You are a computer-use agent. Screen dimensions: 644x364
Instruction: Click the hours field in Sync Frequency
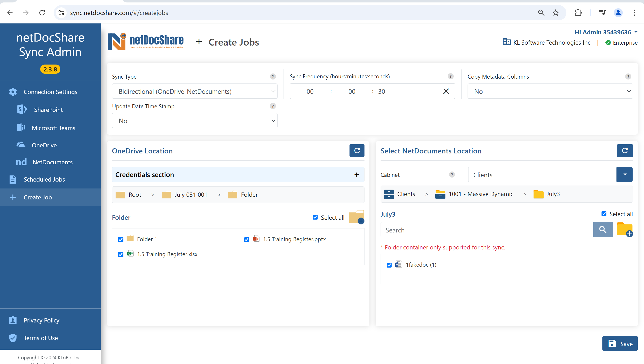(x=310, y=92)
